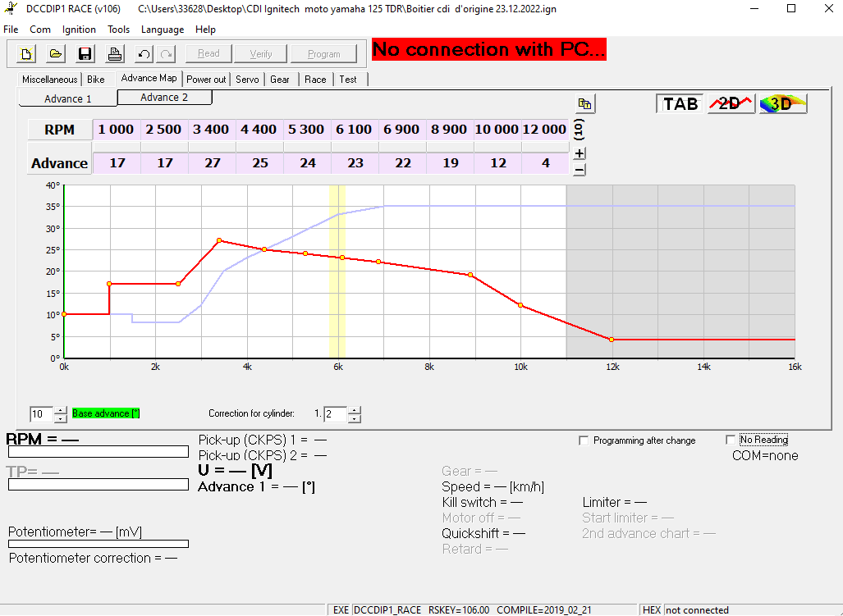The width and height of the screenshot is (843, 616).
Task: Select the advance value 12 cell
Action: click(497, 163)
